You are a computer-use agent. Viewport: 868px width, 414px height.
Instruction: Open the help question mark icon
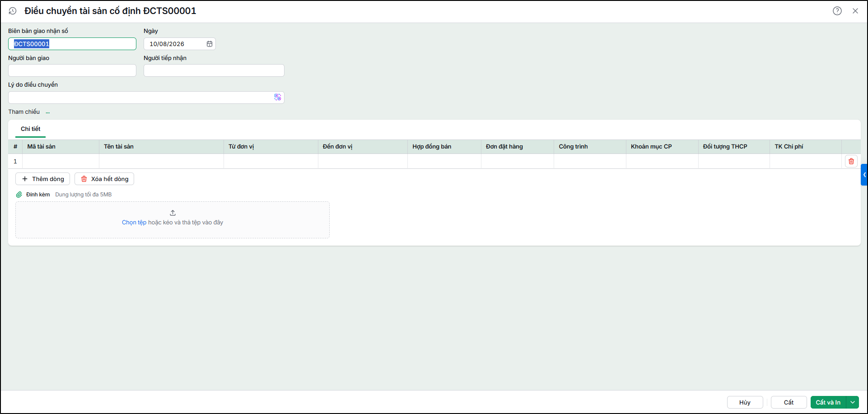[x=837, y=11]
